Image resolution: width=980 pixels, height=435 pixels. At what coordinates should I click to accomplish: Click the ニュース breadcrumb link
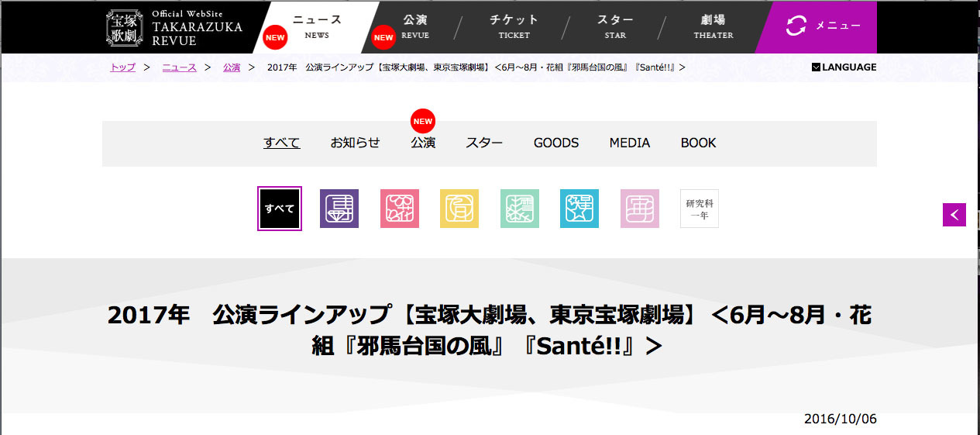coord(179,67)
